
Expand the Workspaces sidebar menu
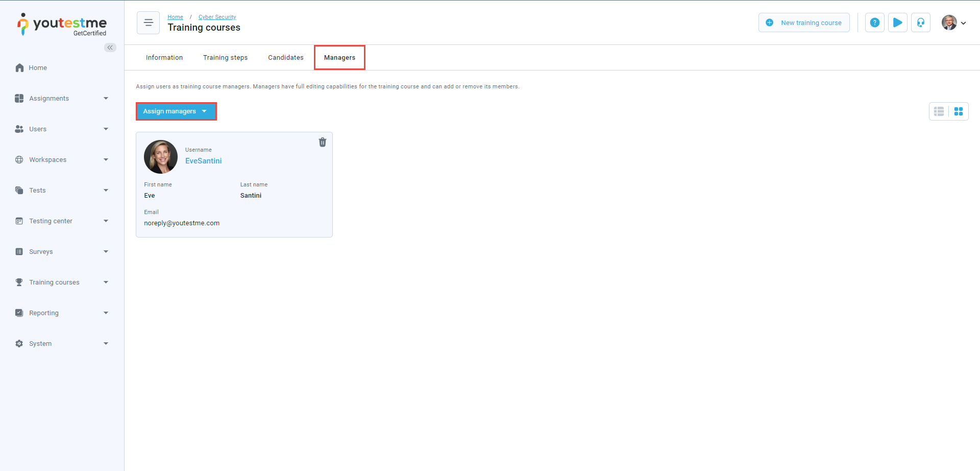106,159
